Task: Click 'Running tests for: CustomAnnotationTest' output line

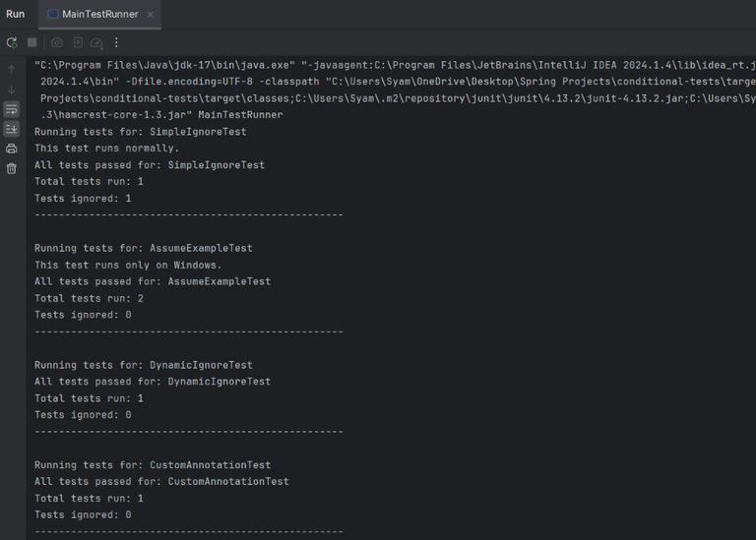Action: (152, 465)
